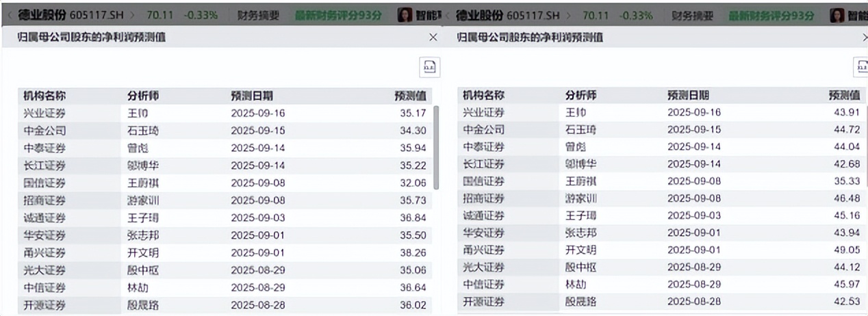Open the 智能 avatar in the left window

pos(405,15)
